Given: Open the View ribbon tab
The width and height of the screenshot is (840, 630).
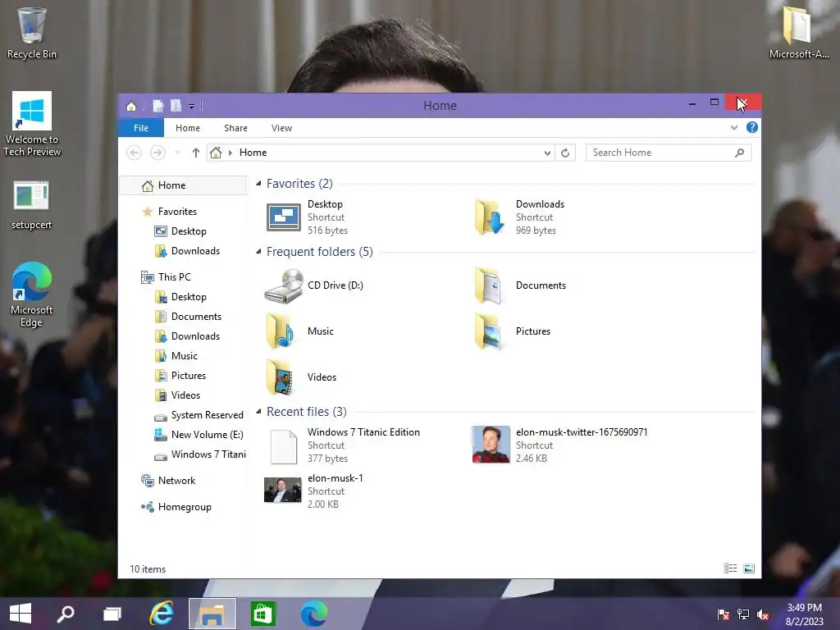Looking at the screenshot, I should coord(281,128).
